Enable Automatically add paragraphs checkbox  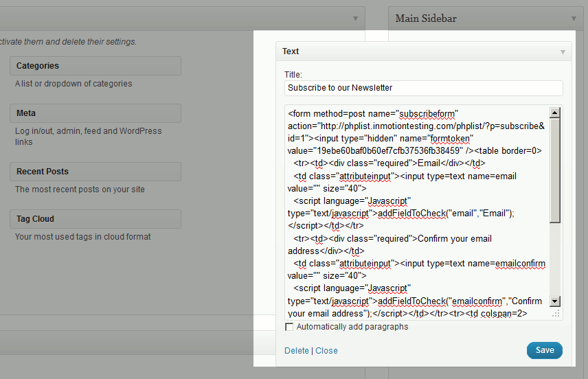[289, 328]
